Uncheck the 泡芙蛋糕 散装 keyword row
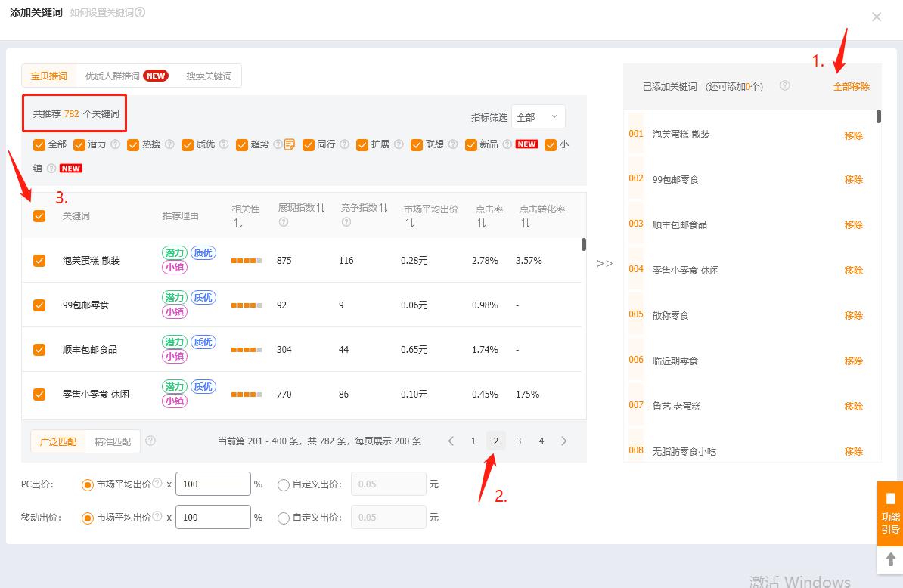 [39, 260]
